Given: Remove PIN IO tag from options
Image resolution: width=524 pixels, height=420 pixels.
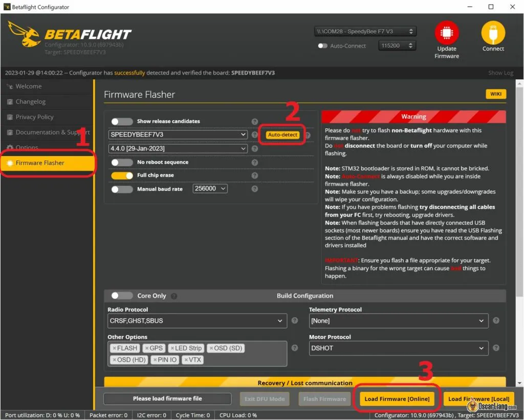Looking at the screenshot, I should 155,360.
